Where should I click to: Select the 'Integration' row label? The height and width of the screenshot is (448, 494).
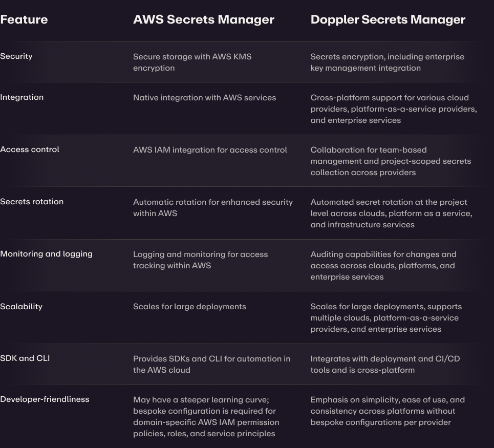pos(22,97)
